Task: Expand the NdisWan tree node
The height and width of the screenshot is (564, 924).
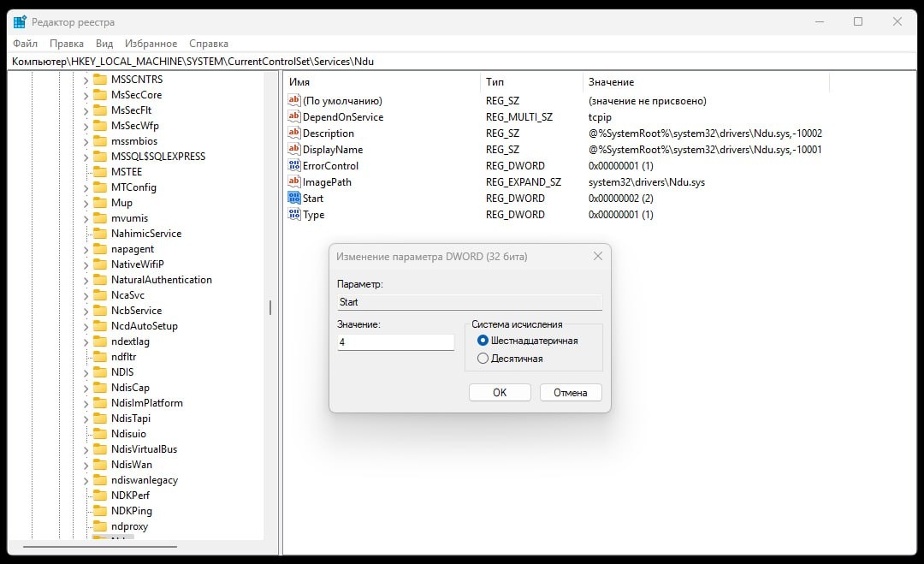Action: (86, 465)
